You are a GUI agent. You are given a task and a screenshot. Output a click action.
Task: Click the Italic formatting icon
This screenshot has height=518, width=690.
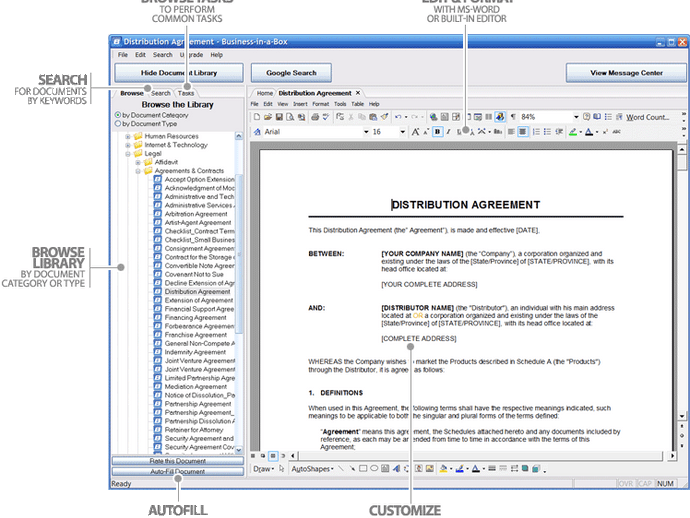pos(448,132)
